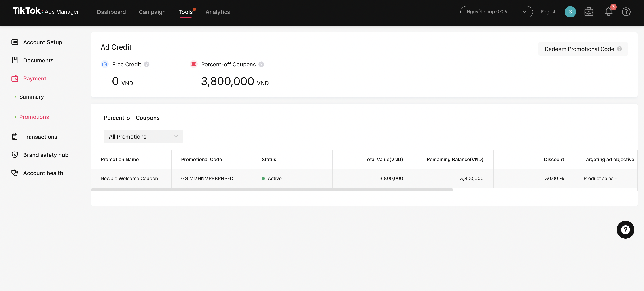Open Transactions page from sidebar

pyautogui.click(x=40, y=137)
